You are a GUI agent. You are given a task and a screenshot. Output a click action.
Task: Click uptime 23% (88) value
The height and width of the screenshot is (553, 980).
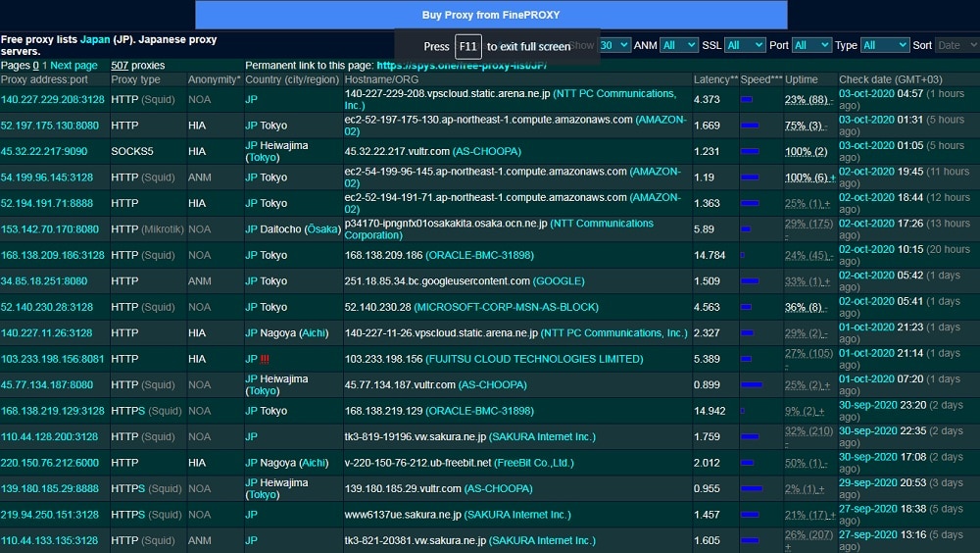(x=808, y=99)
